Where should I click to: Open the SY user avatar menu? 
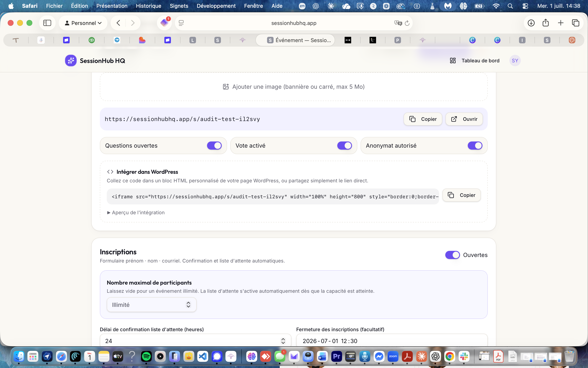click(515, 61)
